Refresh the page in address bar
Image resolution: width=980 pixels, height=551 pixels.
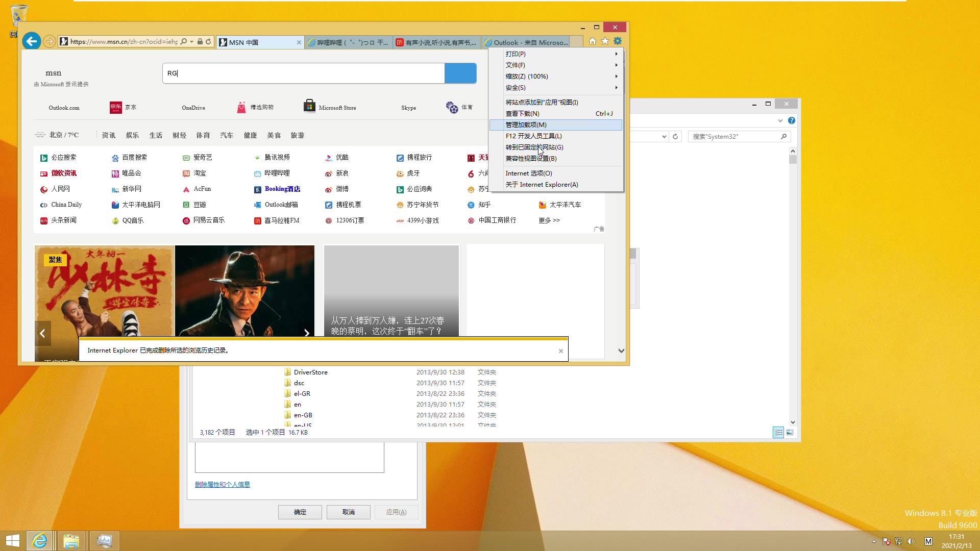pos(208,42)
